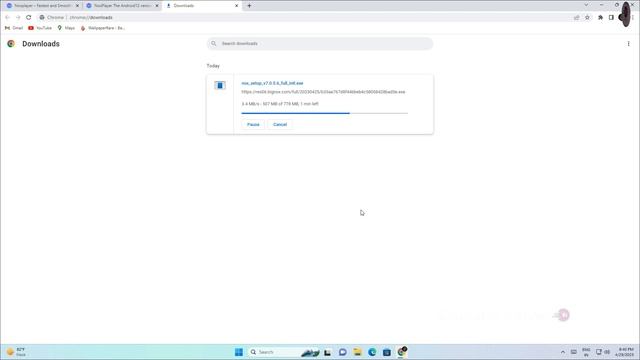Click the ENG language indicator
Viewport: 640px width, 360px height.
(586, 352)
